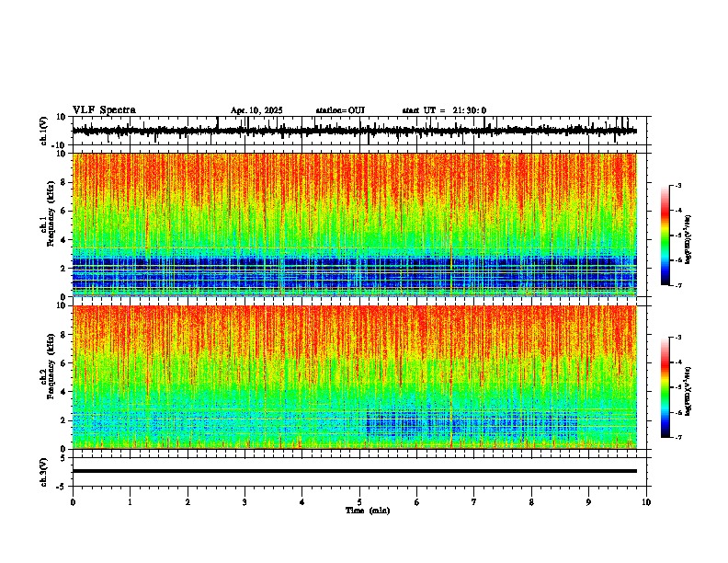Click tick label '3' on Time axis
Viewport: 728px width, 563px height.
245,502
